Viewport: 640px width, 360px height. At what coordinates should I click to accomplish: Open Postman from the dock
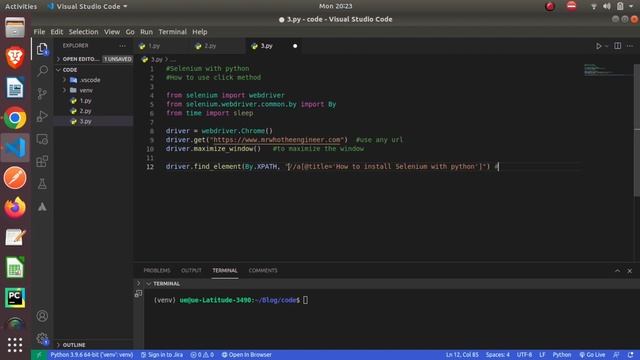tap(15, 178)
